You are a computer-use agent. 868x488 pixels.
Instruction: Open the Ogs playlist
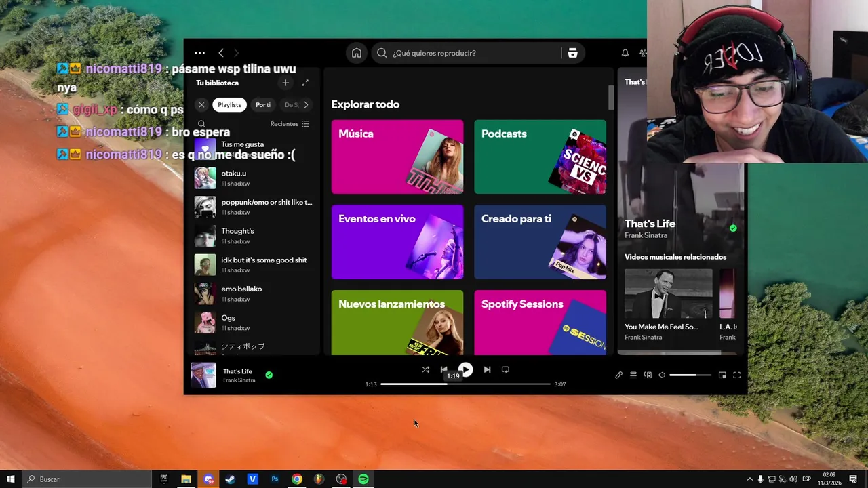click(252, 323)
